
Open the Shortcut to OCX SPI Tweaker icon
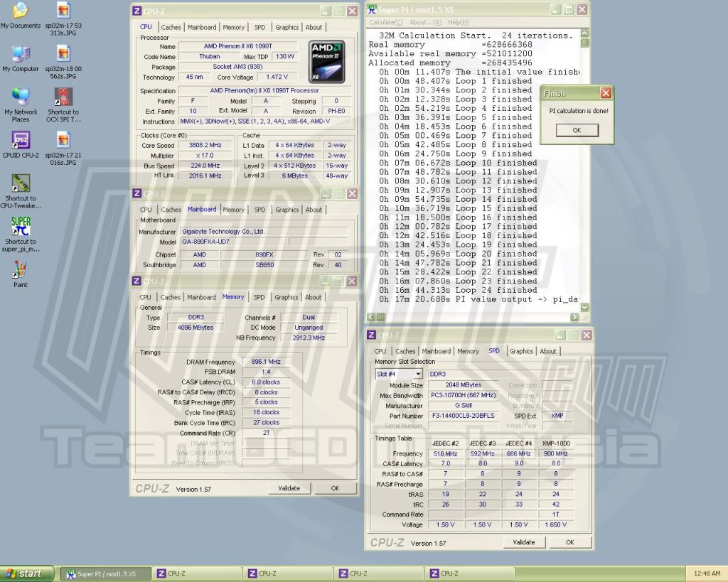[x=63, y=98]
